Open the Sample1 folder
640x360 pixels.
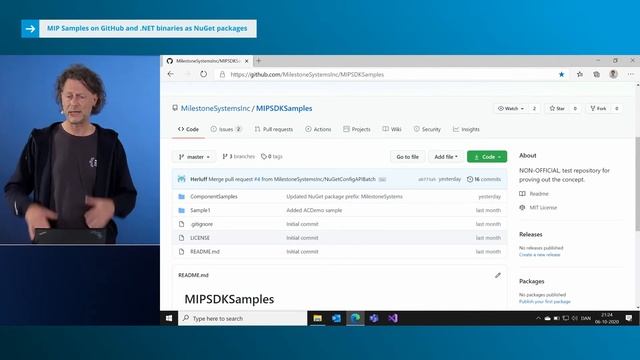200,211
